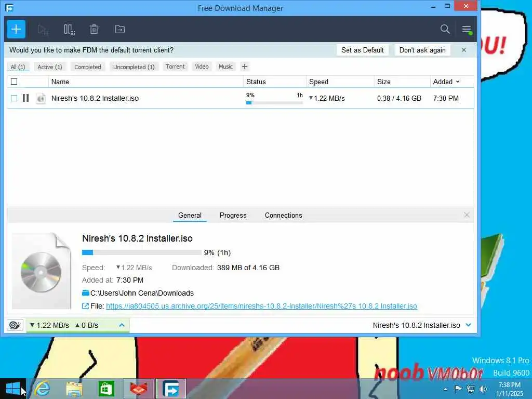Click the details panel progress bar
This screenshot has height=399, width=532.
141,252
